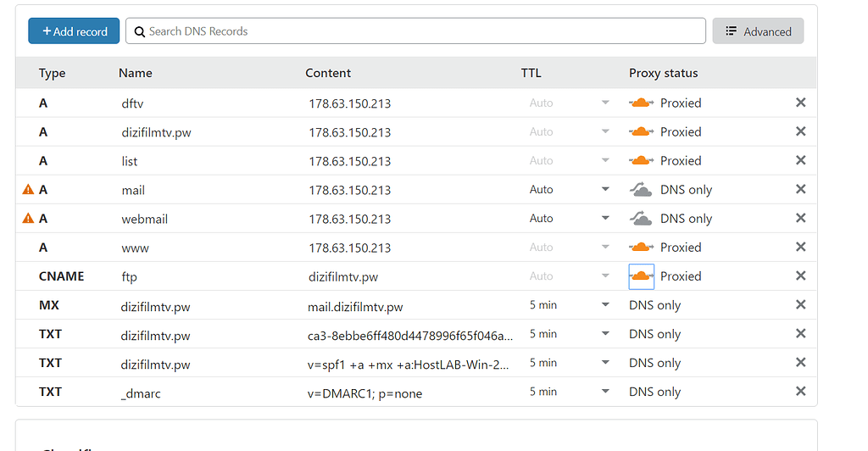Delete the dftv A record

click(x=800, y=103)
